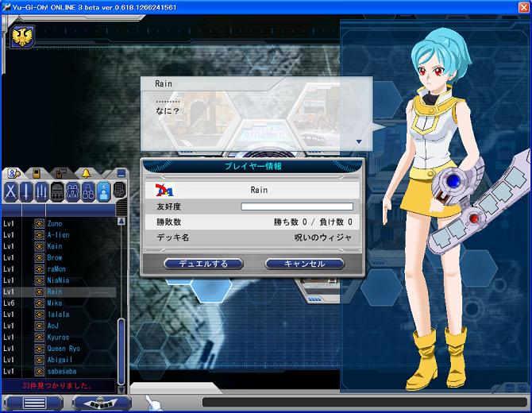Click the pointing hand icon at bottom

[152, 403]
